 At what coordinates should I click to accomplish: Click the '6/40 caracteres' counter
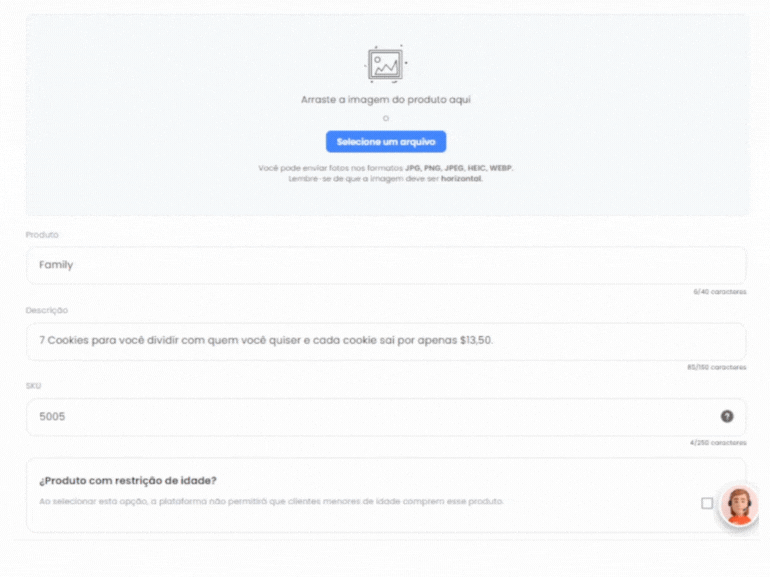point(719,292)
